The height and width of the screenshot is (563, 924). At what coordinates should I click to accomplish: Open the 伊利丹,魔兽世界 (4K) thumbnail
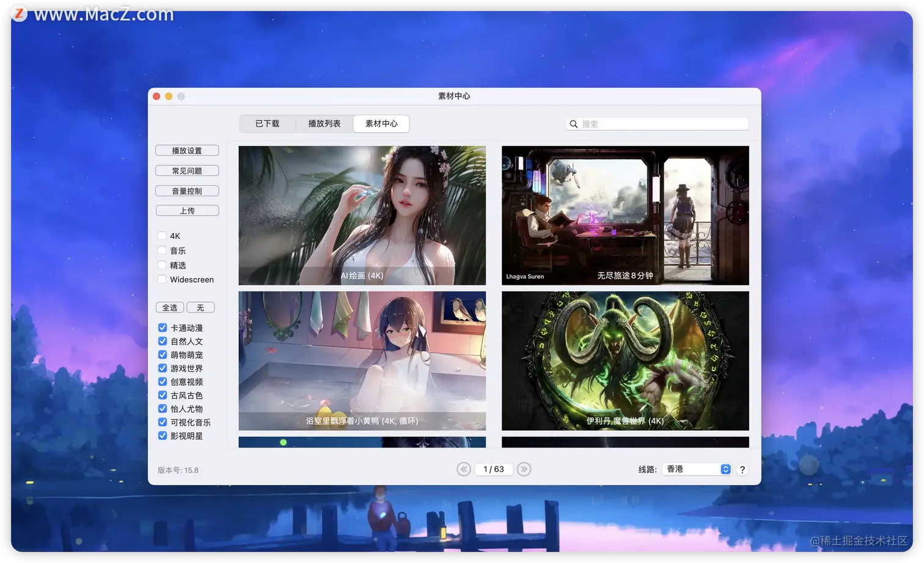tap(625, 361)
